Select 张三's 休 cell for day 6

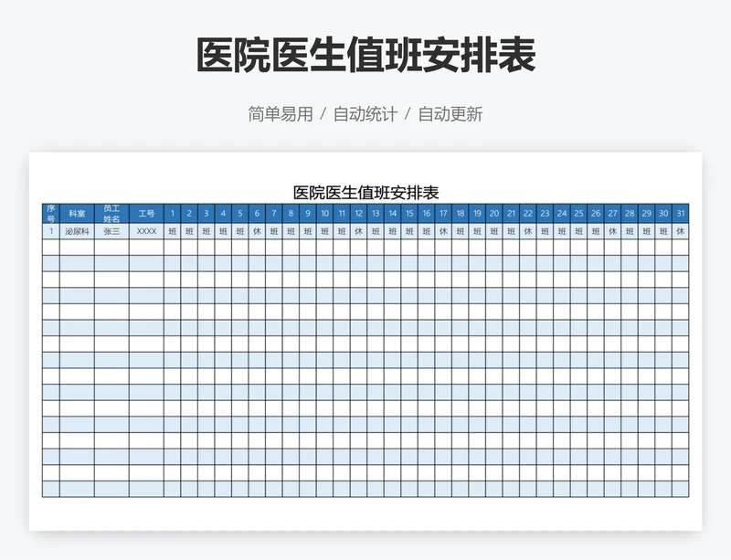257,231
